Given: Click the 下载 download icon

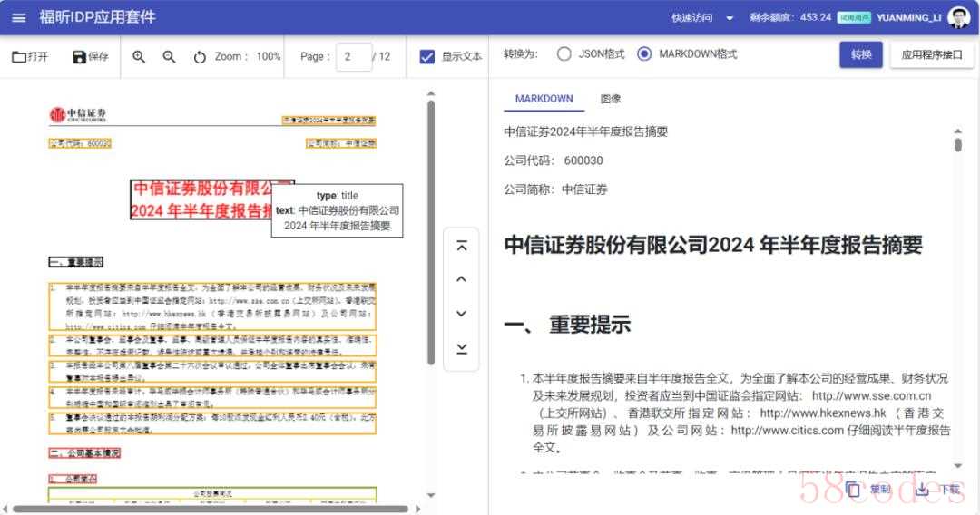Looking at the screenshot, I should pos(922,490).
